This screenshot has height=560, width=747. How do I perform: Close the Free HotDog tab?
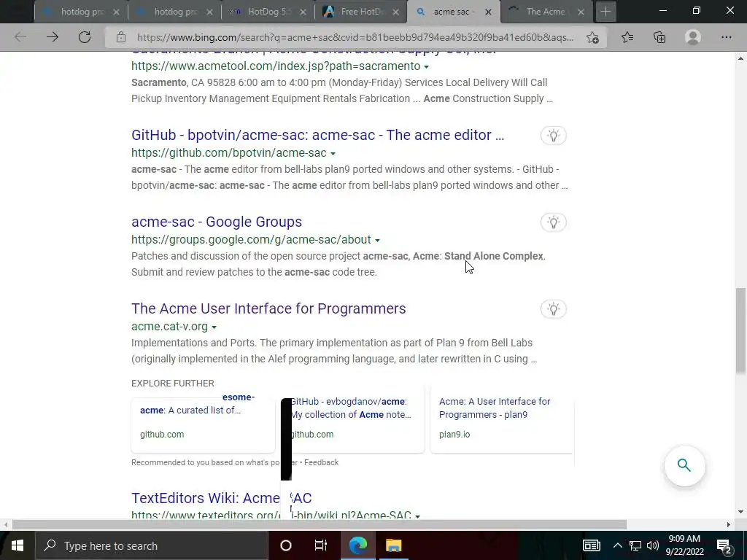[x=395, y=12]
